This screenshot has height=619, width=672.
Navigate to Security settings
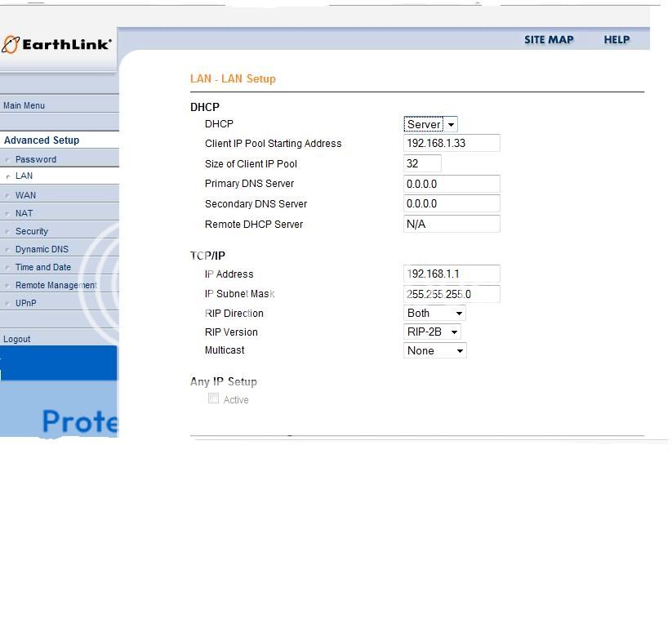click(x=32, y=231)
